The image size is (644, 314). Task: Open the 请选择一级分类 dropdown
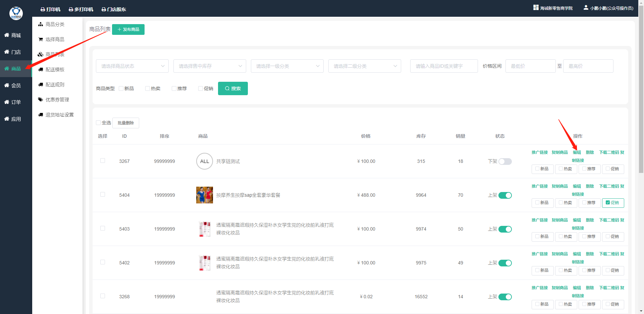[287, 66]
